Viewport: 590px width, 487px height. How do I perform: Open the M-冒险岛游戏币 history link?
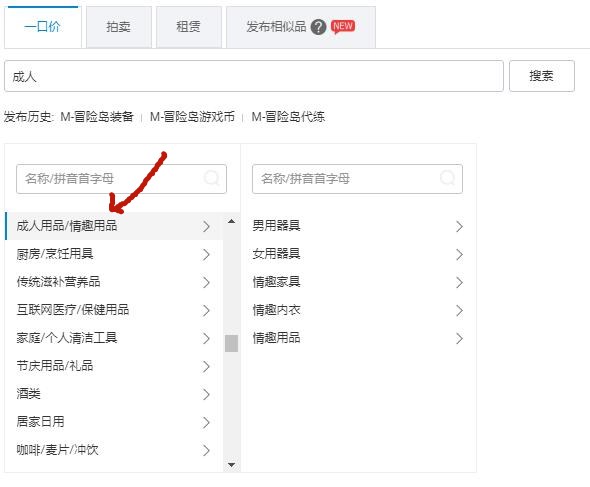point(192,117)
